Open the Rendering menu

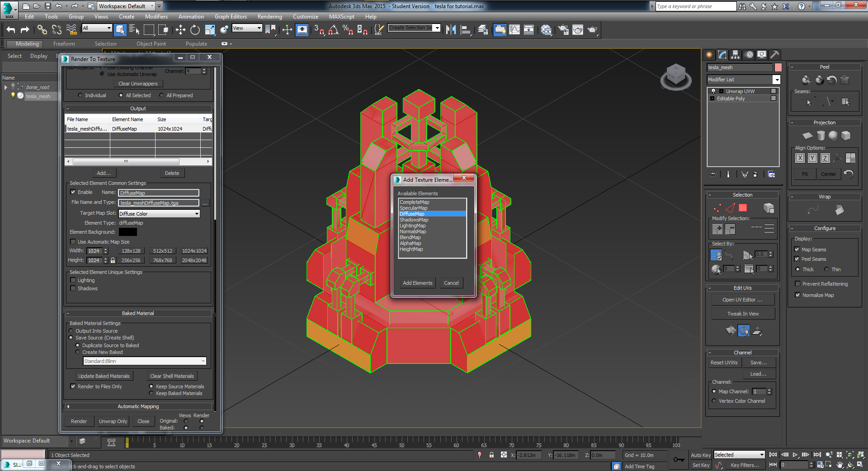(x=269, y=17)
